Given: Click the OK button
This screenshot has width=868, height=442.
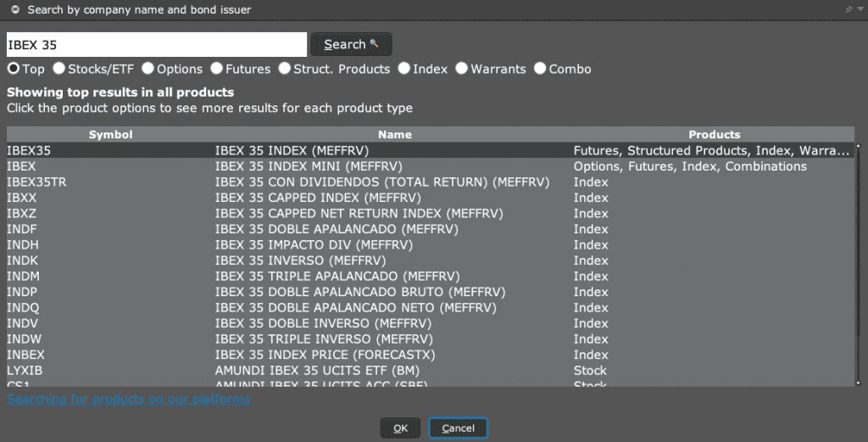Looking at the screenshot, I should click(400, 428).
